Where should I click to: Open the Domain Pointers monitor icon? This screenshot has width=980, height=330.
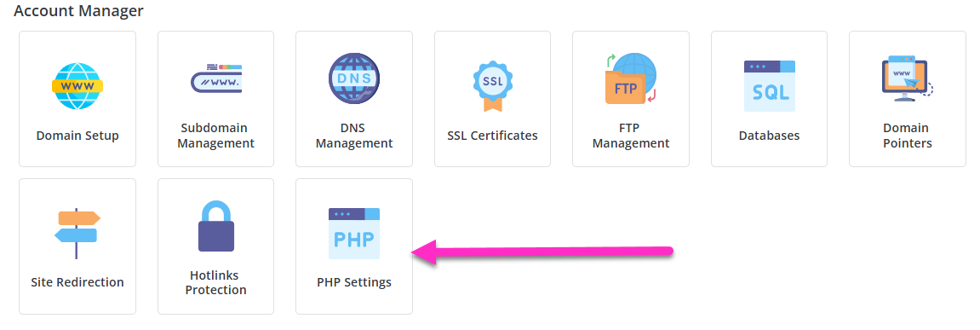[x=908, y=79]
